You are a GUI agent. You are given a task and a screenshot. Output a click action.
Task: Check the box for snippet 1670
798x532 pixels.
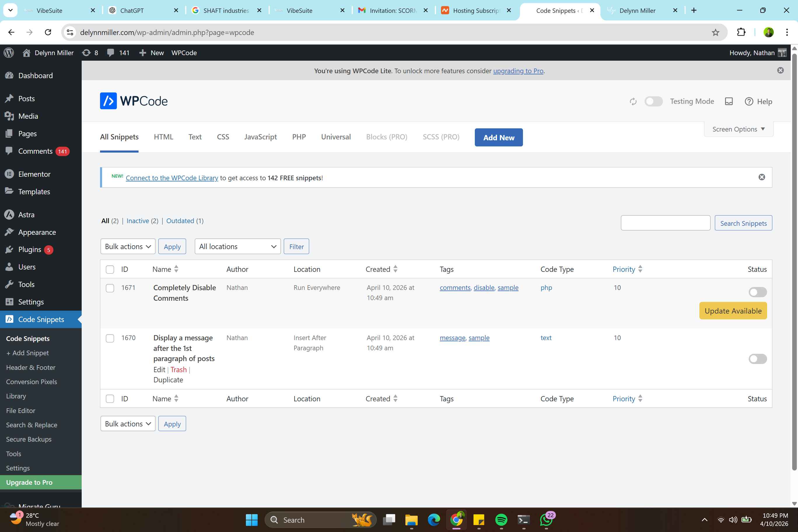[x=110, y=338]
